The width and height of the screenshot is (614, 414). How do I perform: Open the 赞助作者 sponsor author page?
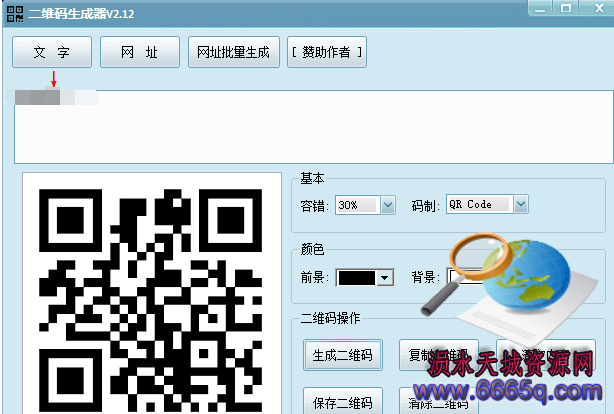327,52
